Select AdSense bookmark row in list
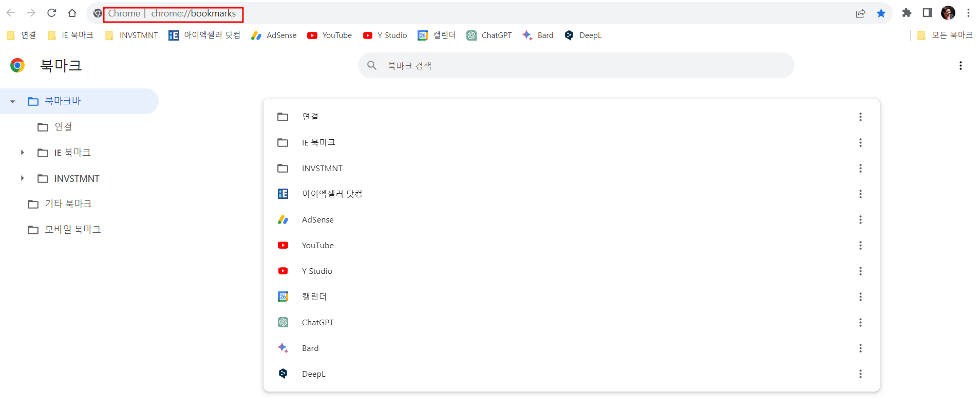The width and height of the screenshot is (980, 407). [572, 219]
